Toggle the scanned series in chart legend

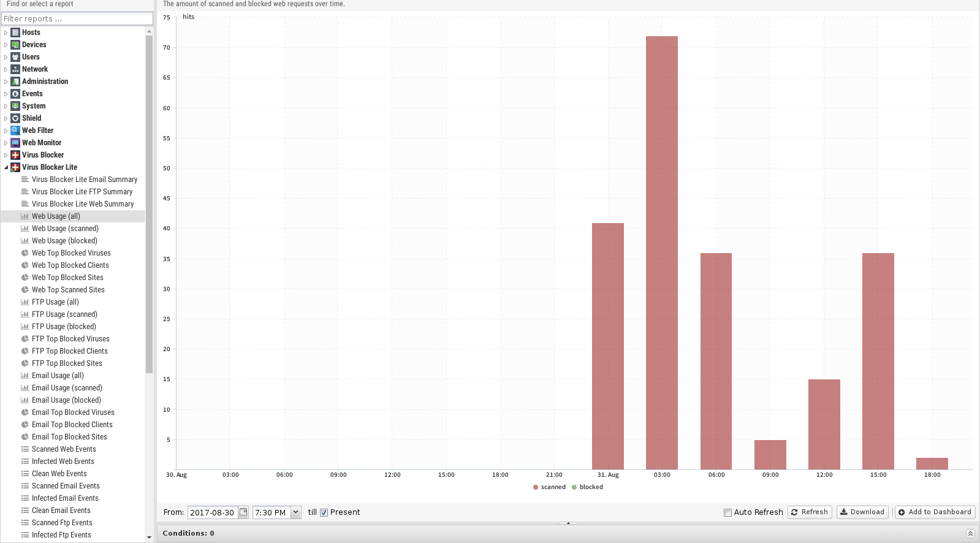coord(550,487)
